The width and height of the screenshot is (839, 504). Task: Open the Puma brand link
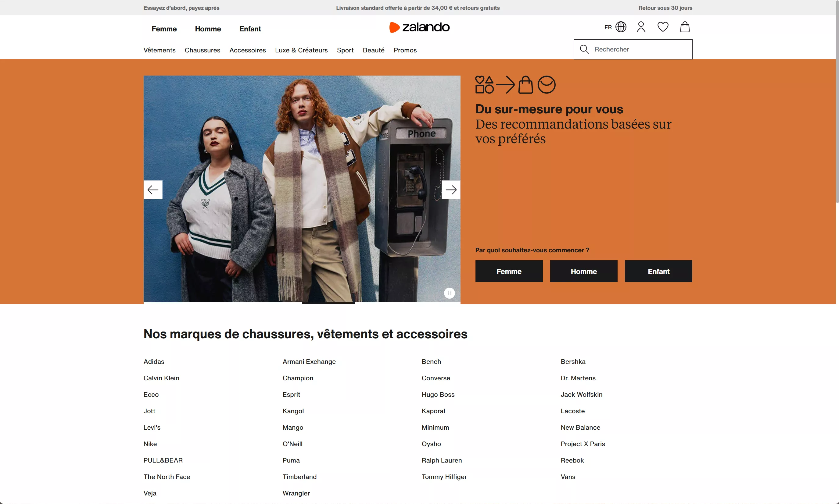(x=291, y=460)
